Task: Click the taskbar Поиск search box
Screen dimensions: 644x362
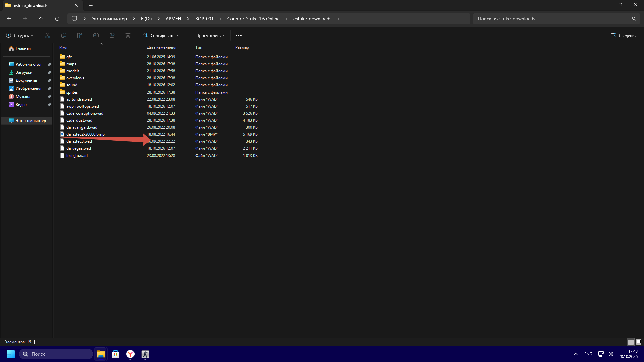Action: tap(56, 354)
